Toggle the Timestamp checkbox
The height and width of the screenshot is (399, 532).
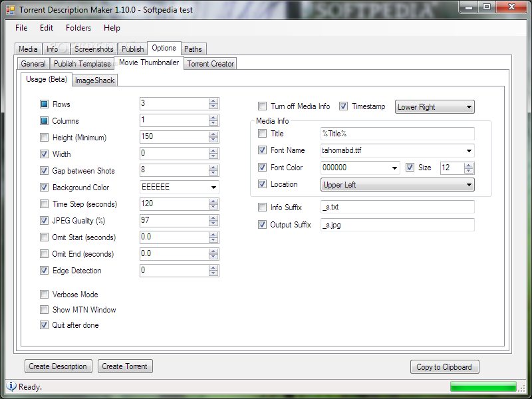tap(343, 106)
